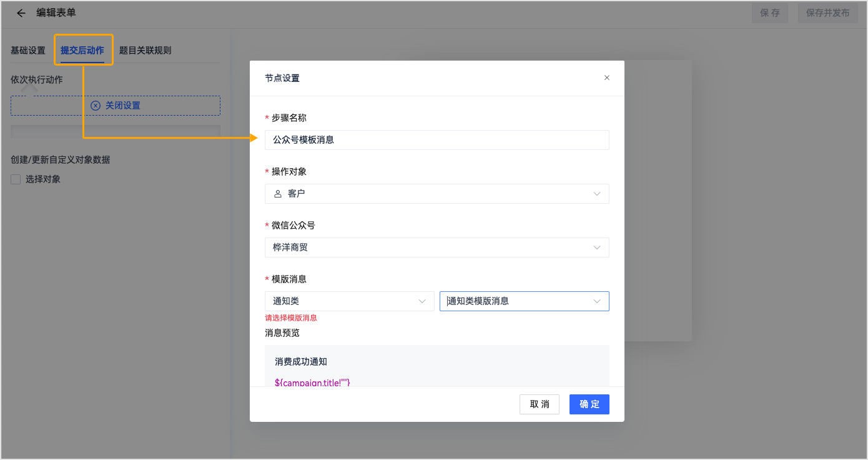Click the 请选择模版消息 error message
Viewport: 868px width, 460px height.
(x=291, y=318)
